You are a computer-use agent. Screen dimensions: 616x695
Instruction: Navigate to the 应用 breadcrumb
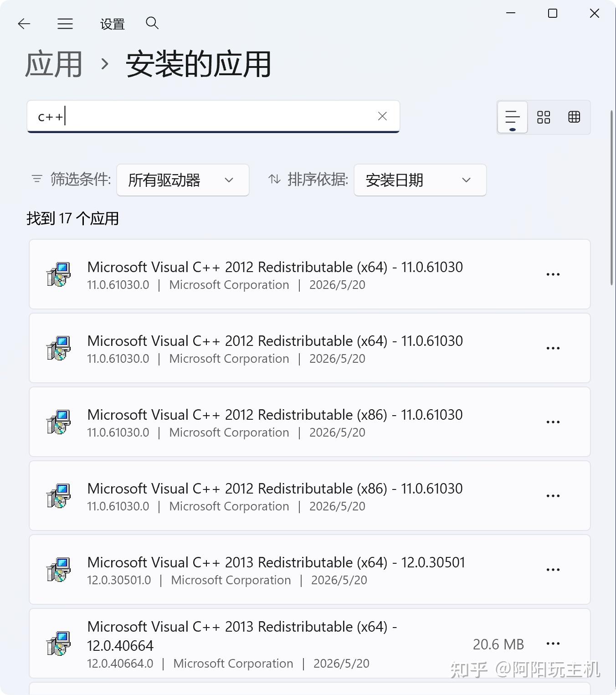click(54, 64)
